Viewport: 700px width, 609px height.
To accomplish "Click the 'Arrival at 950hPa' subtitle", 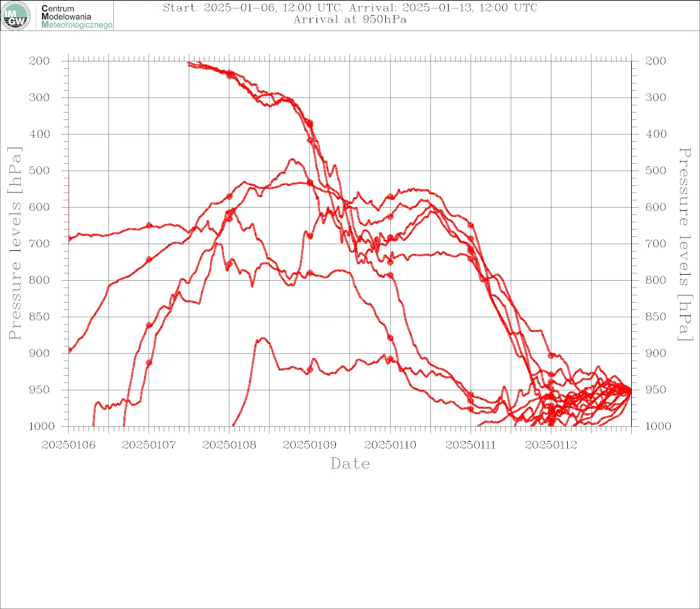I will click(350, 19).
